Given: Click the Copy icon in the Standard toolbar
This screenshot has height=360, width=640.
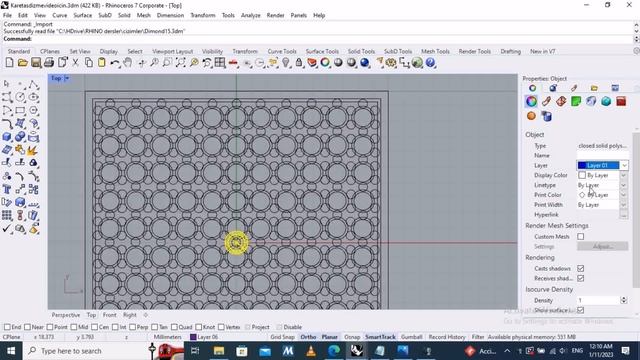Looking at the screenshot, I should tap(89, 63).
